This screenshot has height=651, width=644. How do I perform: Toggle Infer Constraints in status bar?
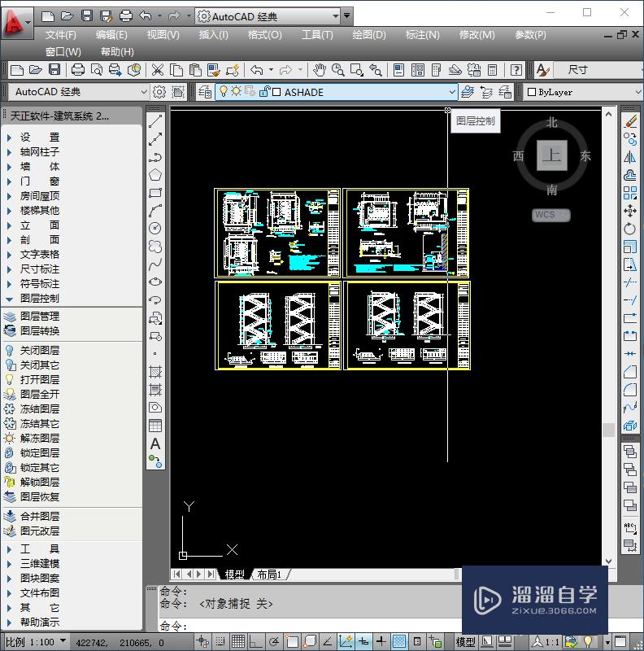pyautogui.click(x=202, y=641)
